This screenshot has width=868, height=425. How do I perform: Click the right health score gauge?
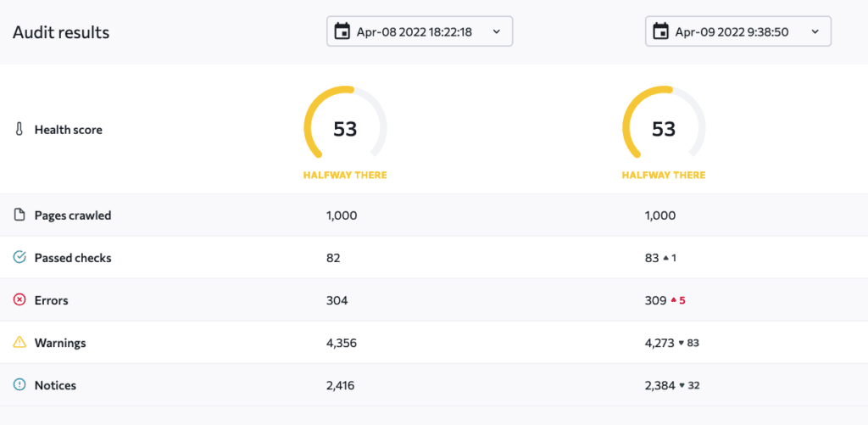[664, 129]
